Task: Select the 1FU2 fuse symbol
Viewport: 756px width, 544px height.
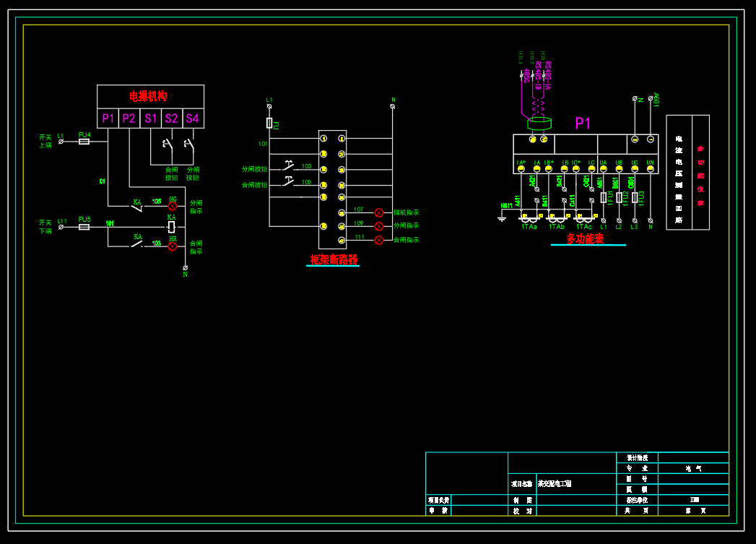Action: click(x=619, y=197)
